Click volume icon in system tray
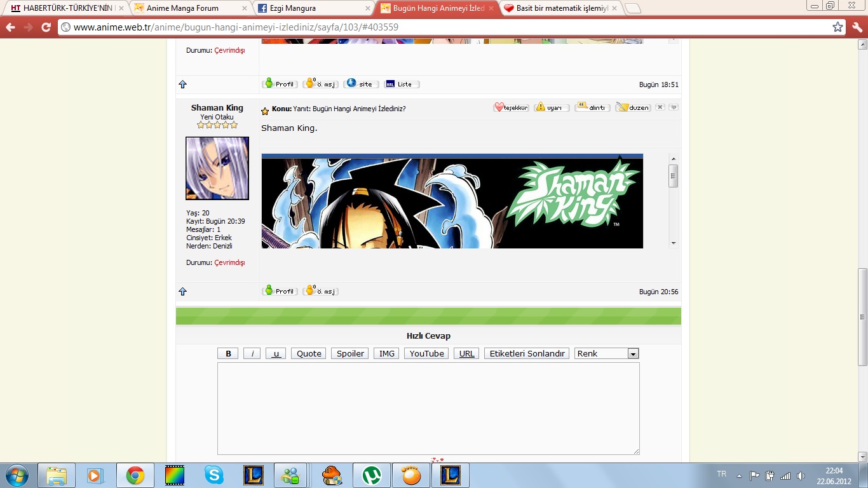Viewport: 868px width, 488px height. 801,475
